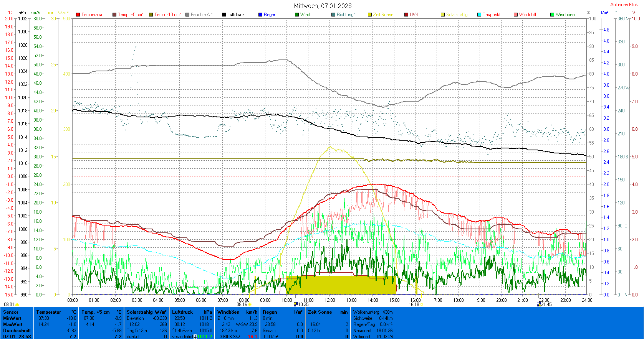Click the moonset icon at 10:25

click(x=296, y=304)
